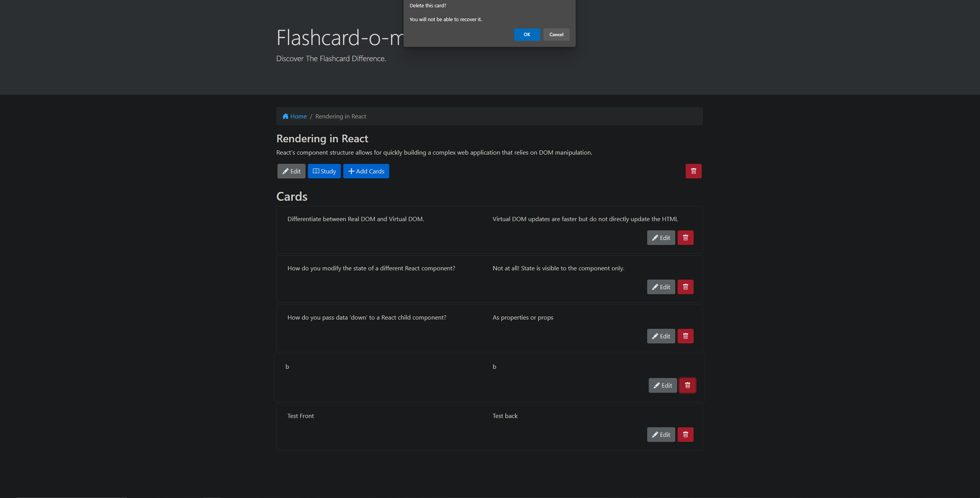Click the home icon in the breadcrumb
Image resolution: width=980 pixels, height=498 pixels.
[286, 116]
